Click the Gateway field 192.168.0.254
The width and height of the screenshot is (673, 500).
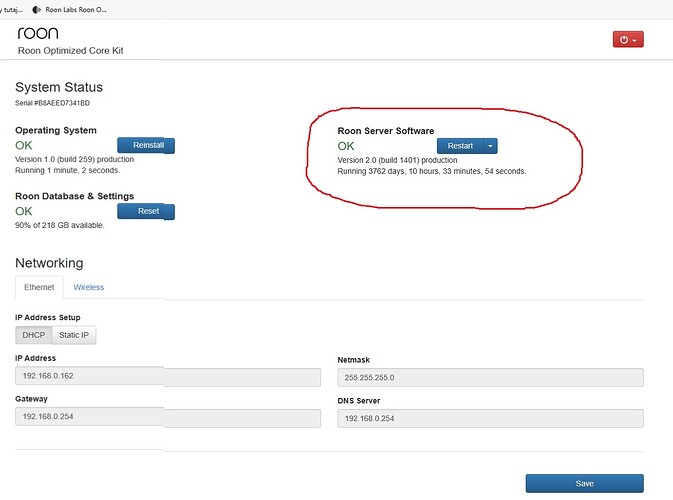click(168, 417)
